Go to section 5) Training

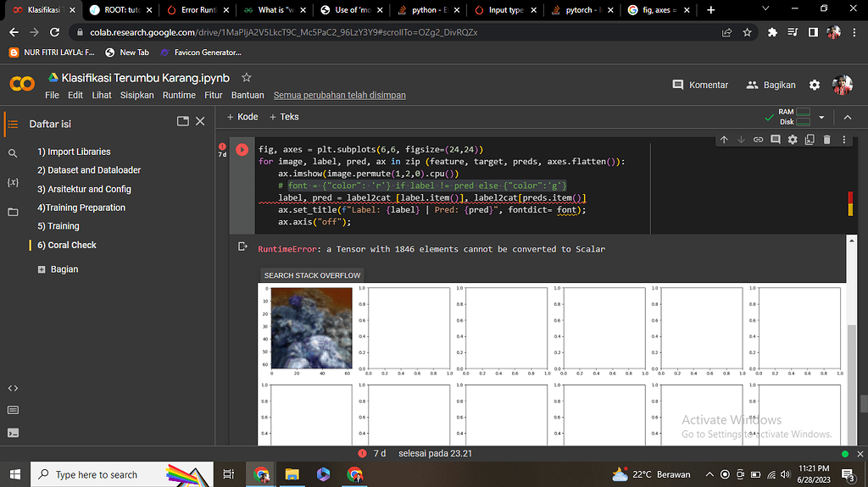pos(58,226)
